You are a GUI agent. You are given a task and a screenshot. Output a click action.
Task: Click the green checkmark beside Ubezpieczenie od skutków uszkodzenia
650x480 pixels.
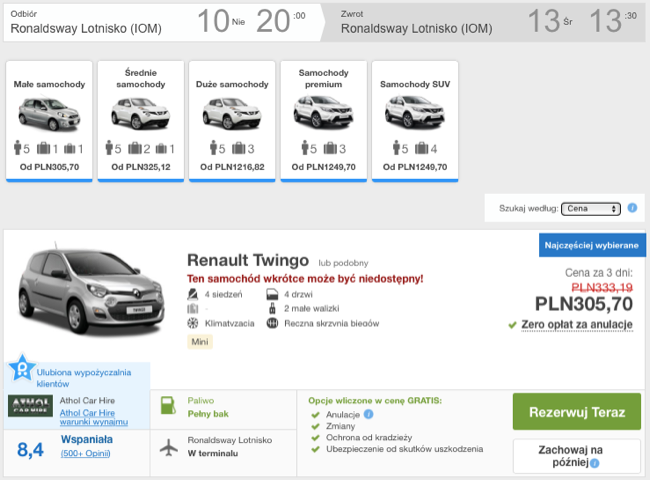pyautogui.click(x=315, y=449)
